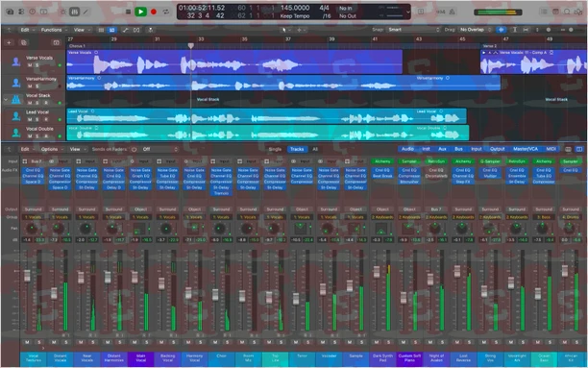Toggle the Sends on Faders power button

coord(134,149)
